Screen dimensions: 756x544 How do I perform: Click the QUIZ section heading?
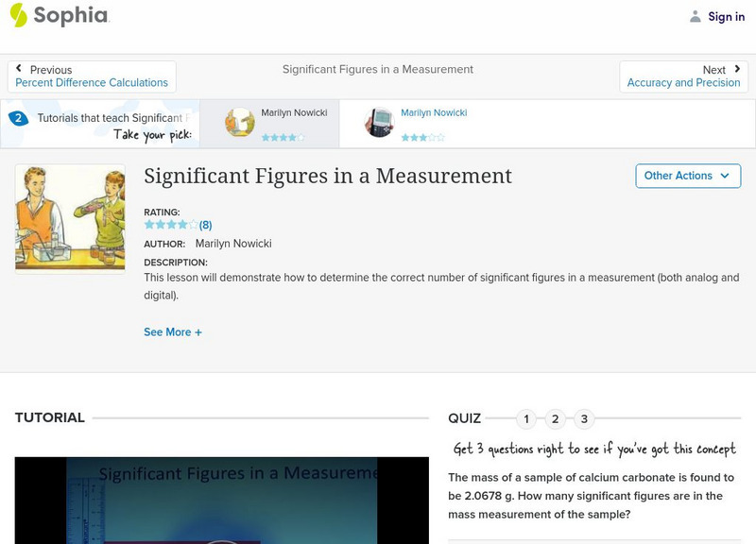coord(464,418)
